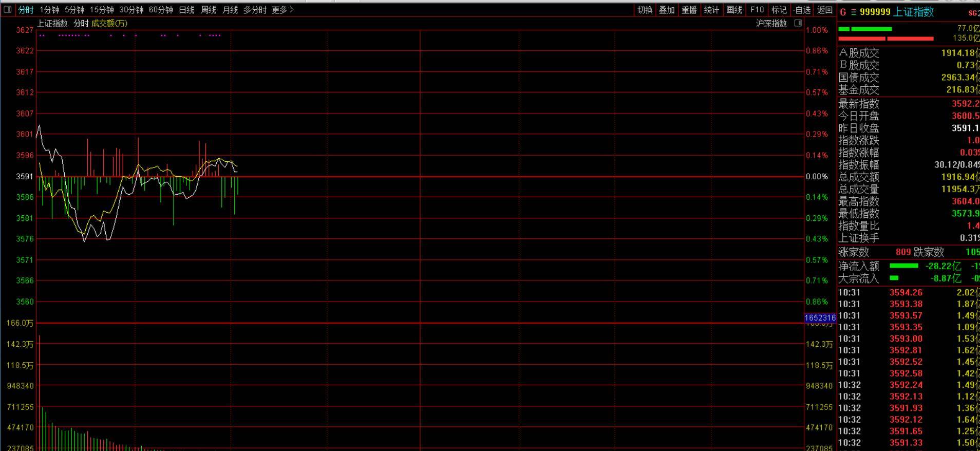
Task: Click the 重播 replay tool
Action: point(689,10)
